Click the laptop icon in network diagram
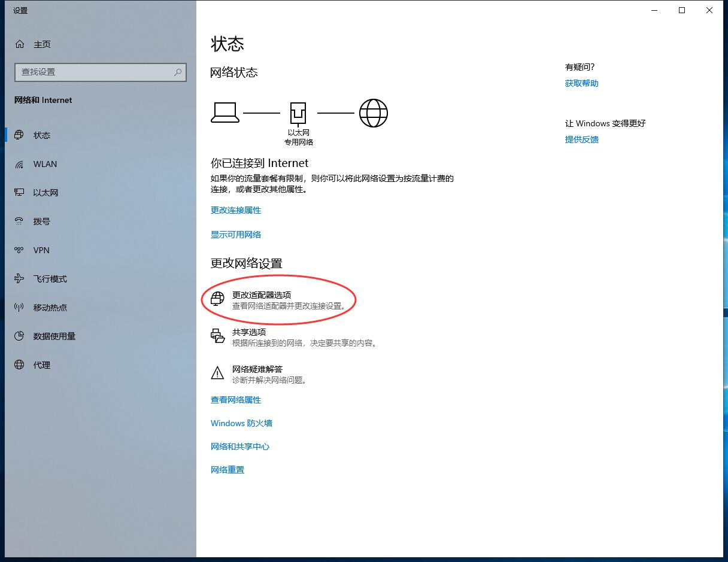Screen dimensions: 728x562 tap(225, 113)
